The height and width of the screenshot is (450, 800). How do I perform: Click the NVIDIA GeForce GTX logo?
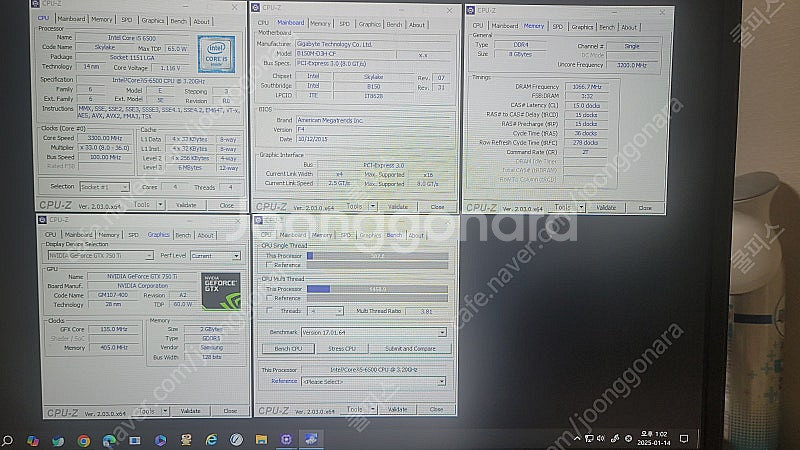point(220,291)
